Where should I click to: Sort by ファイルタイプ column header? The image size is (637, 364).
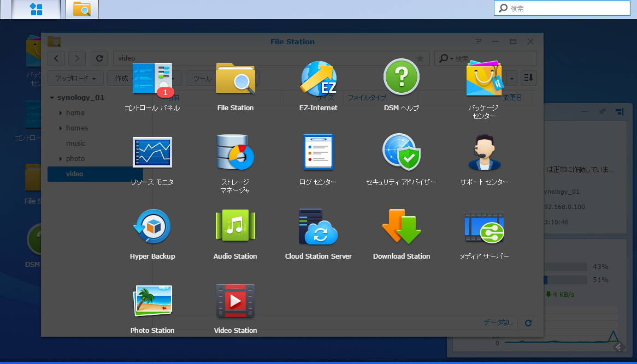pos(367,98)
